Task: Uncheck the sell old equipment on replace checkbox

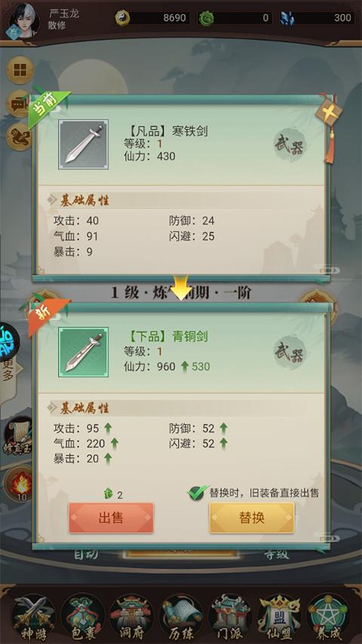Action: point(198,493)
